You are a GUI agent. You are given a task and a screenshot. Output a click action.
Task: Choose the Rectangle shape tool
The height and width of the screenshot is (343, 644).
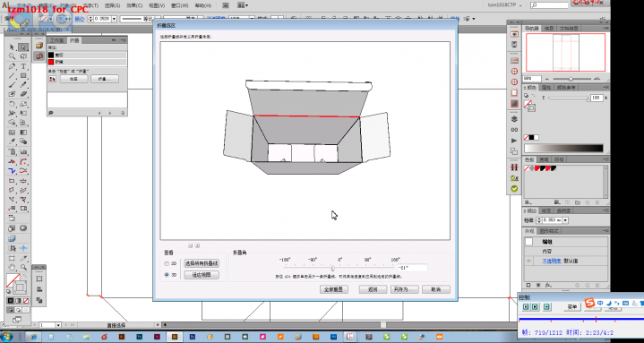[x=23, y=76]
